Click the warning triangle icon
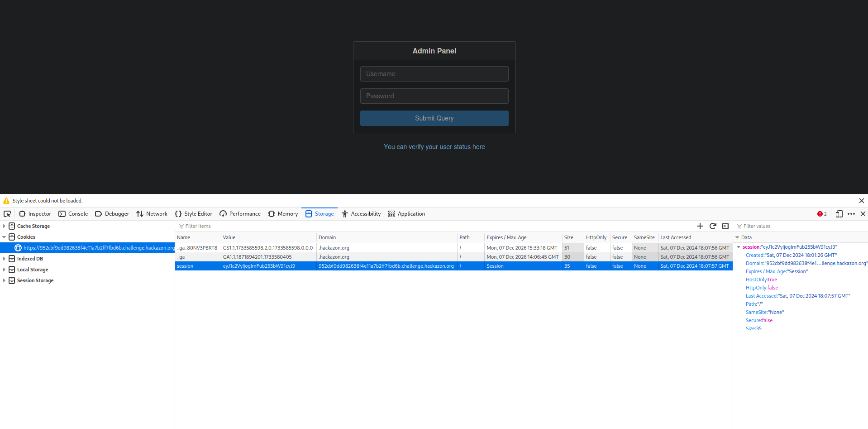This screenshot has width=868, height=429. [6, 201]
